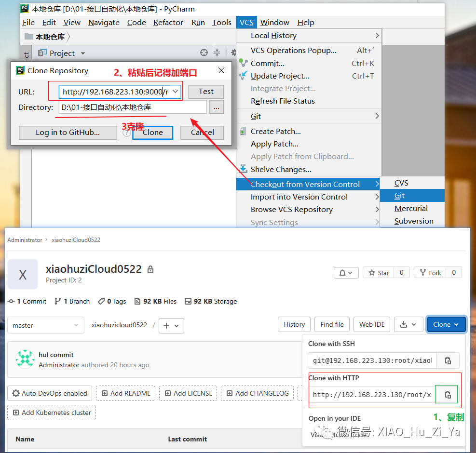Open the Edit menu
Viewport: 476px width, 453px height.
(49, 23)
